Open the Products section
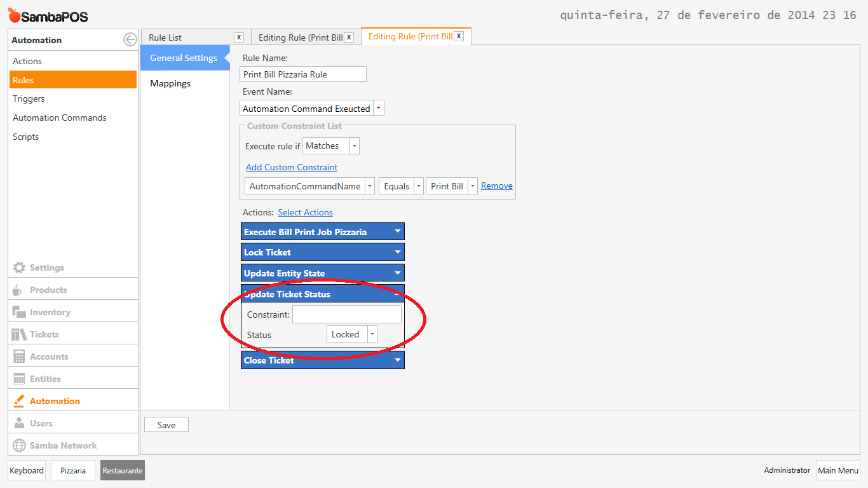The height and width of the screenshot is (488, 868). tap(49, 289)
